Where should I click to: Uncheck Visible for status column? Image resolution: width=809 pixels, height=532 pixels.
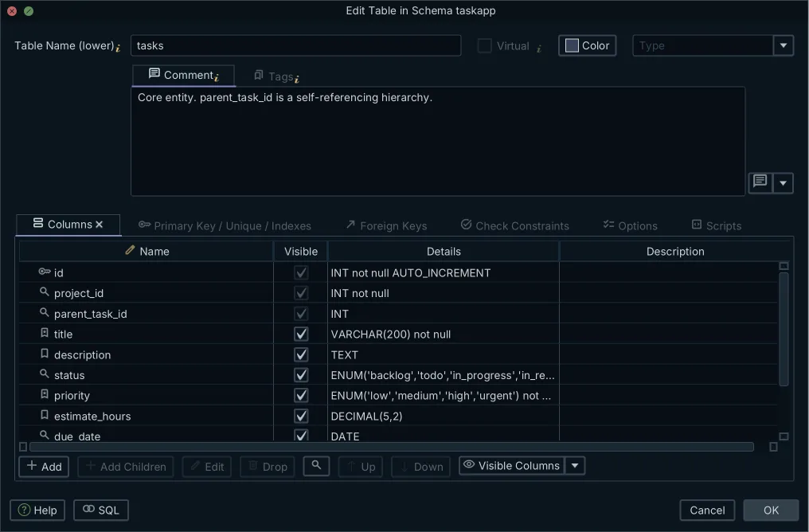[301, 374]
